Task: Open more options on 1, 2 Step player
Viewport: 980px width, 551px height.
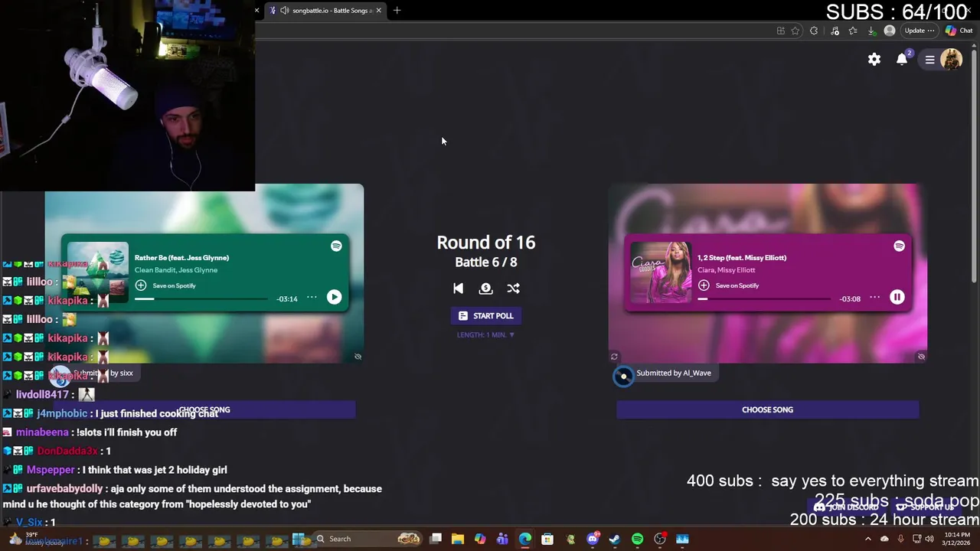Action: coord(875,298)
